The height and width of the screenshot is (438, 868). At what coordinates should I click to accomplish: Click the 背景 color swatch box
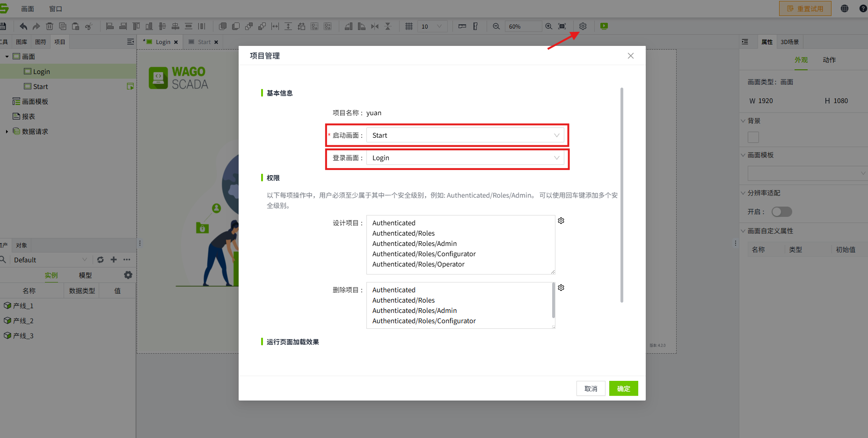753,137
